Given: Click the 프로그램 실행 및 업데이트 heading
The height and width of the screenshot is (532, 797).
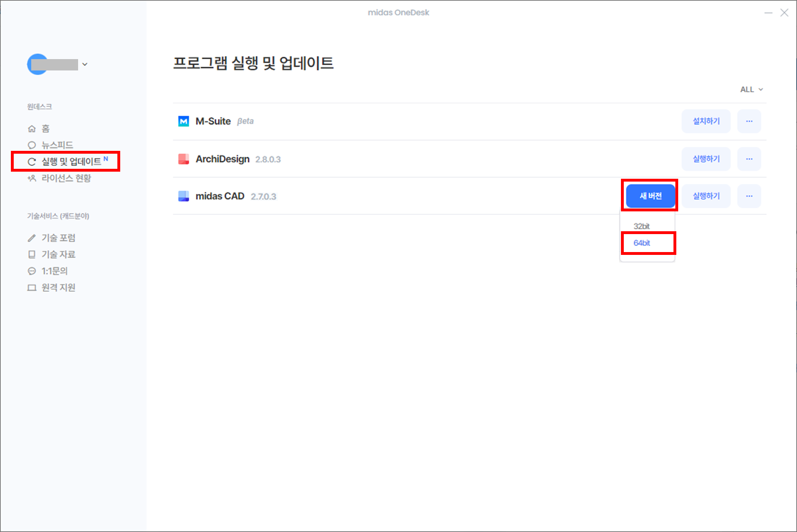Looking at the screenshot, I should [253, 63].
